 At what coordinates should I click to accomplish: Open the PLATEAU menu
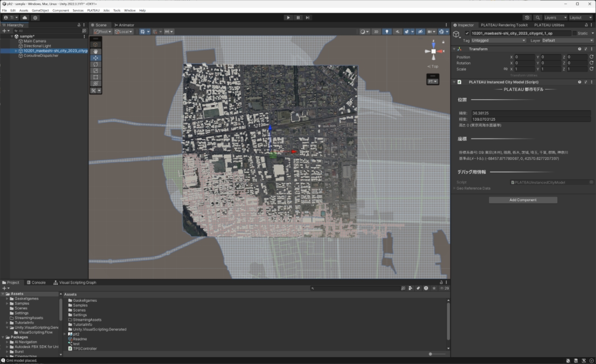[x=93, y=10]
